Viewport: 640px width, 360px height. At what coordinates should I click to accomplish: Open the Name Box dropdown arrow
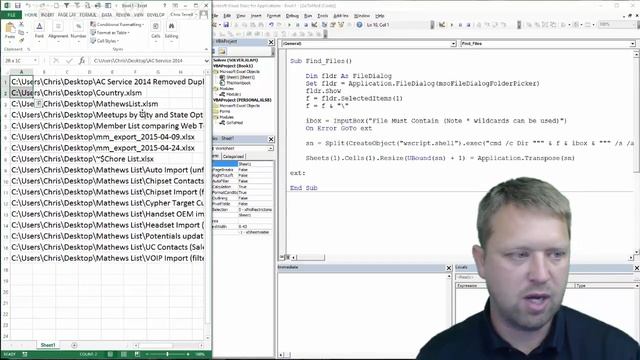[35, 60]
